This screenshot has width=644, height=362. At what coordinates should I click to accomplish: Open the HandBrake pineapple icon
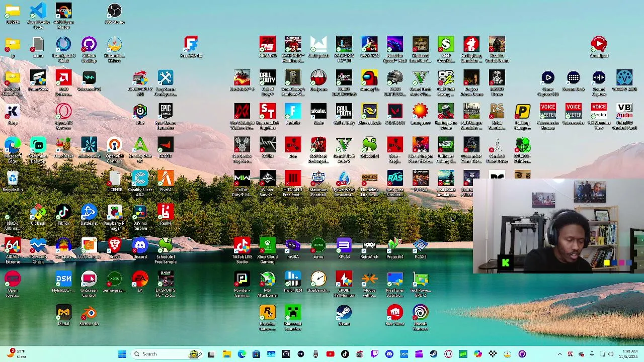pyautogui.click(x=63, y=148)
